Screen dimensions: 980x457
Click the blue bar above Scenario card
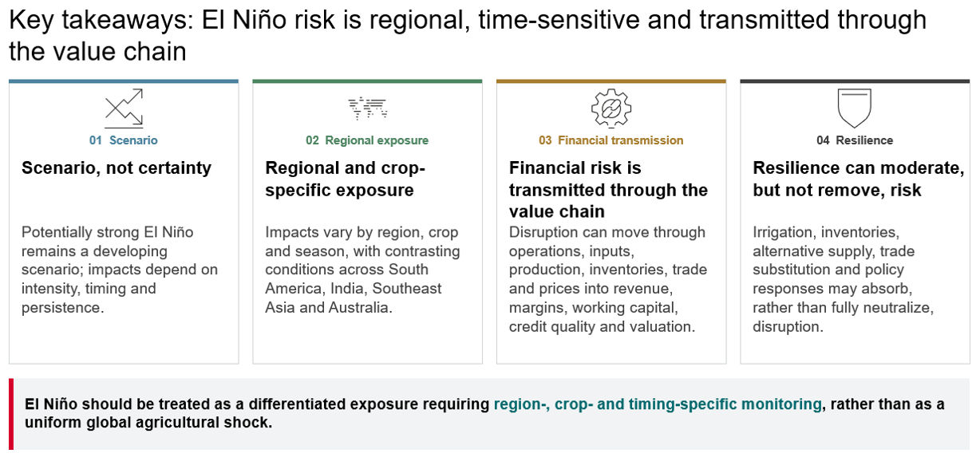coord(124,81)
